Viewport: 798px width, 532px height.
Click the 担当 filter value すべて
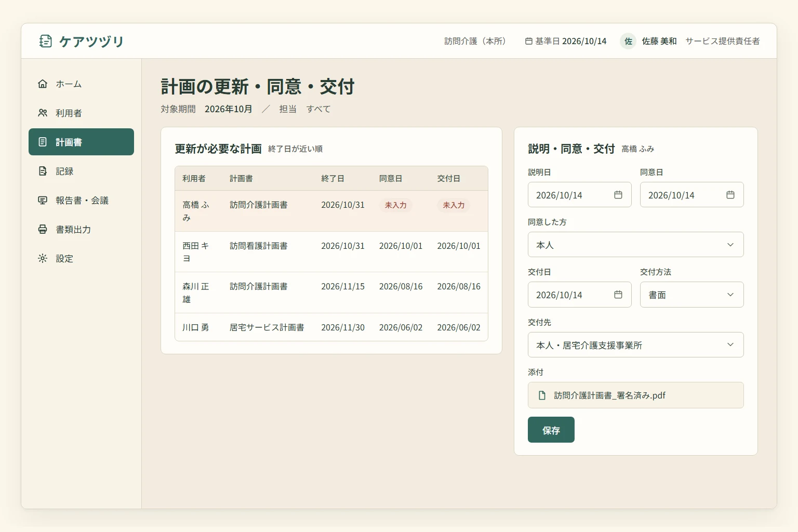point(318,109)
